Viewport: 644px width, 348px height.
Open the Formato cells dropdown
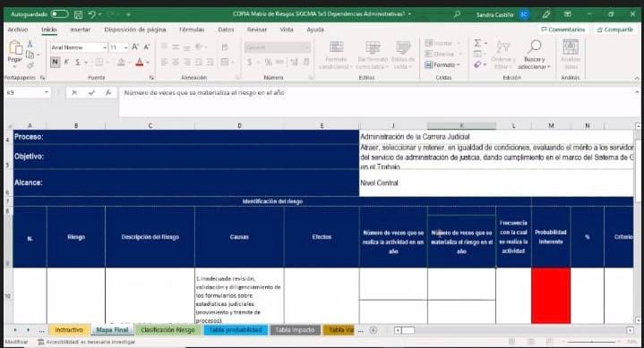pyautogui.click(x=442, y=64)
